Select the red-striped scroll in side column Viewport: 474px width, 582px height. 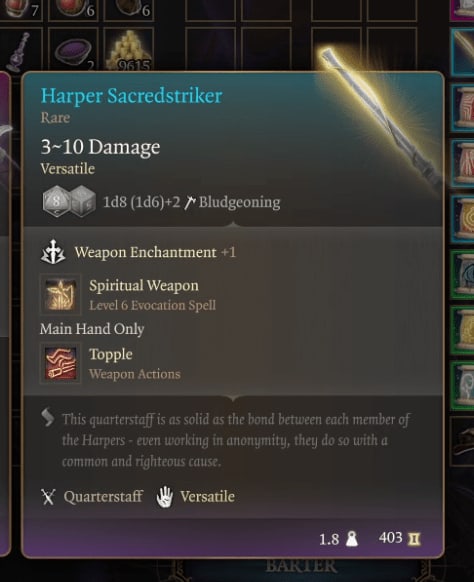coord(462,107)
